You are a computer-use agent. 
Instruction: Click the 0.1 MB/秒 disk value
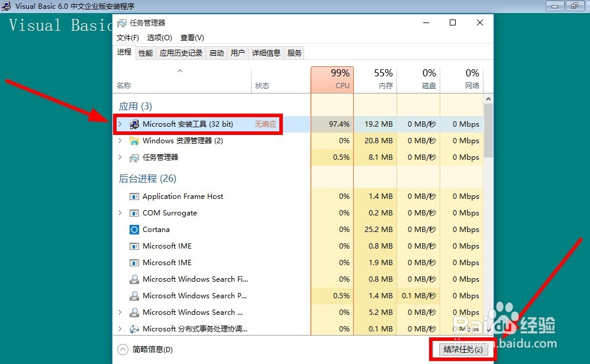(x=419, y=296)
